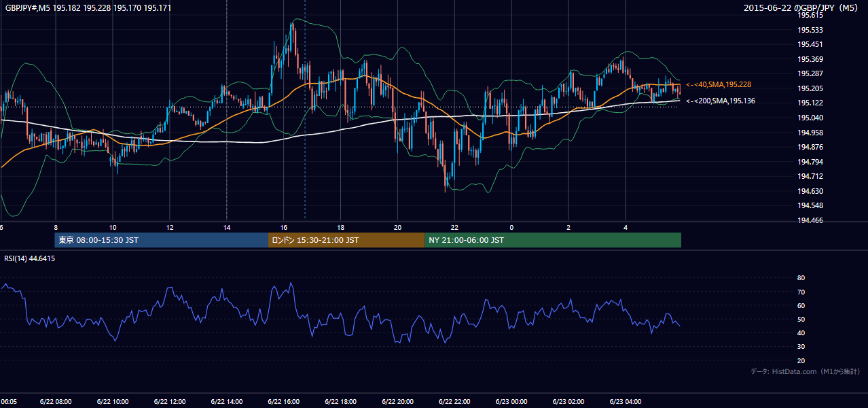This screenshot has height=408, width=868.
Task: Click price axis value 195.287
Action: (x=810, y=73)
